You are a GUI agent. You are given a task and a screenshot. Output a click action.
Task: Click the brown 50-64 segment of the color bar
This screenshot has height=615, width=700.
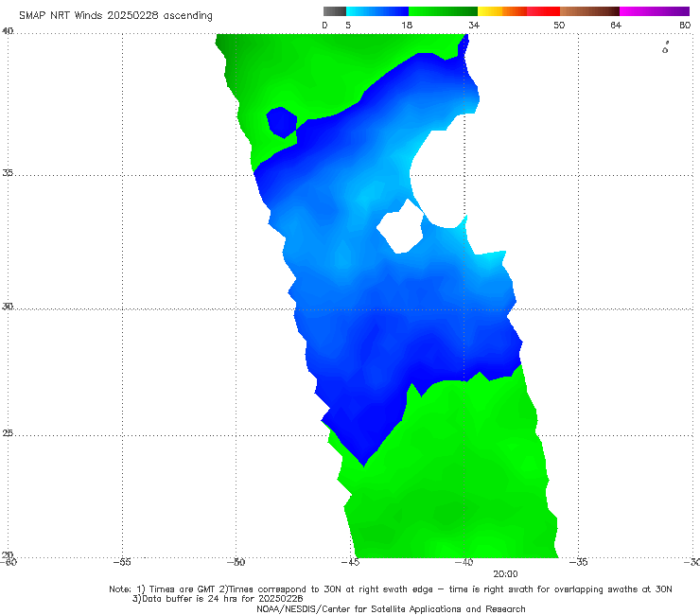coord(589,11)
